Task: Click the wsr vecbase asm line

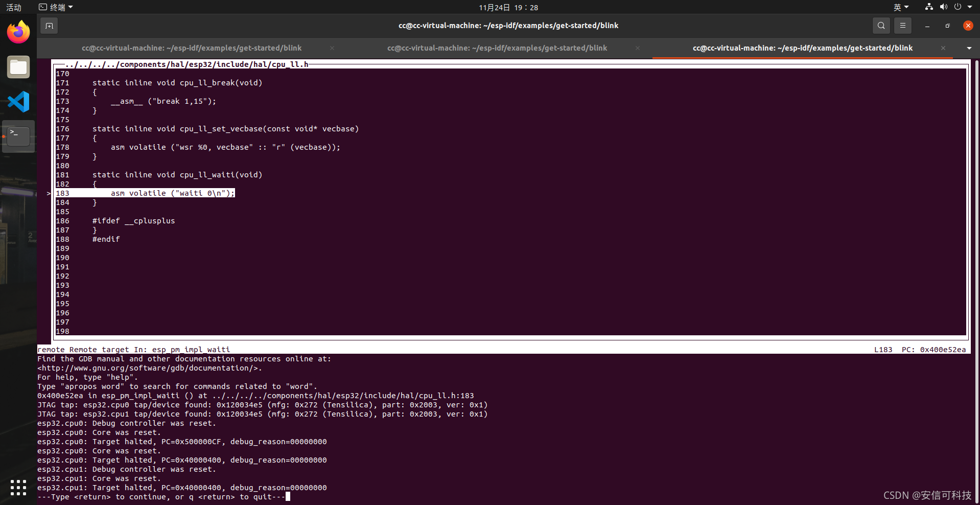Action: [x=225, y=147]
